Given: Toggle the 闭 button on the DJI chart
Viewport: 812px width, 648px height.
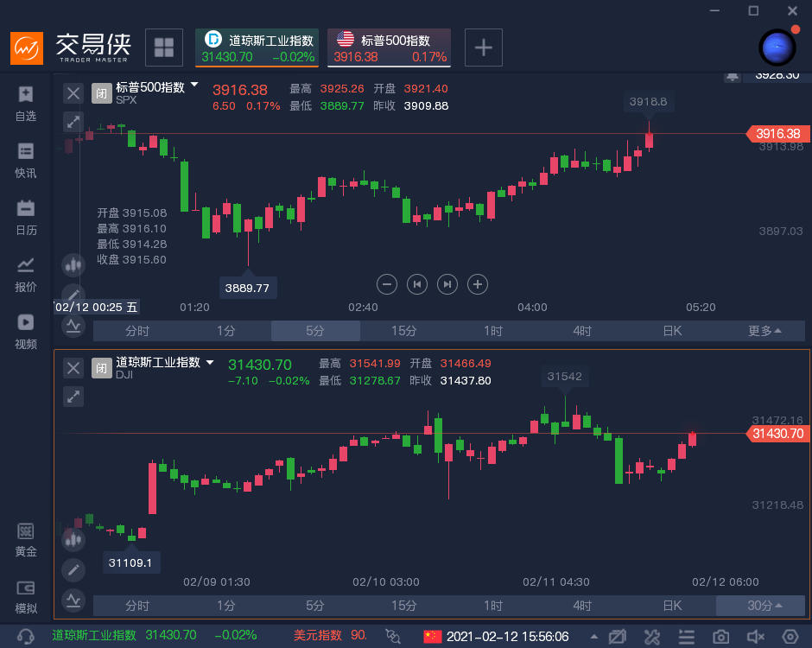Looking at the screenshot, I should click(x=103, y=367).
